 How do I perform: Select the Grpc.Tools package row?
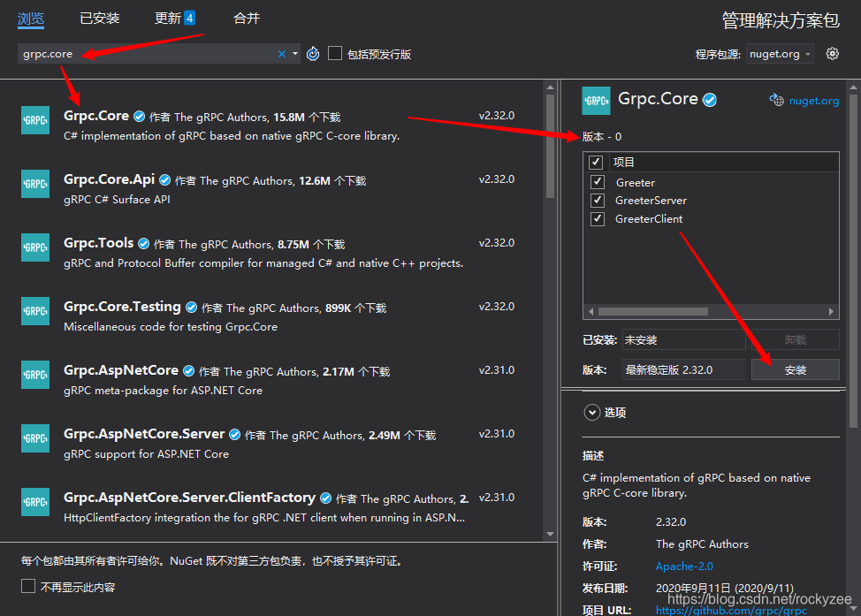272,253
